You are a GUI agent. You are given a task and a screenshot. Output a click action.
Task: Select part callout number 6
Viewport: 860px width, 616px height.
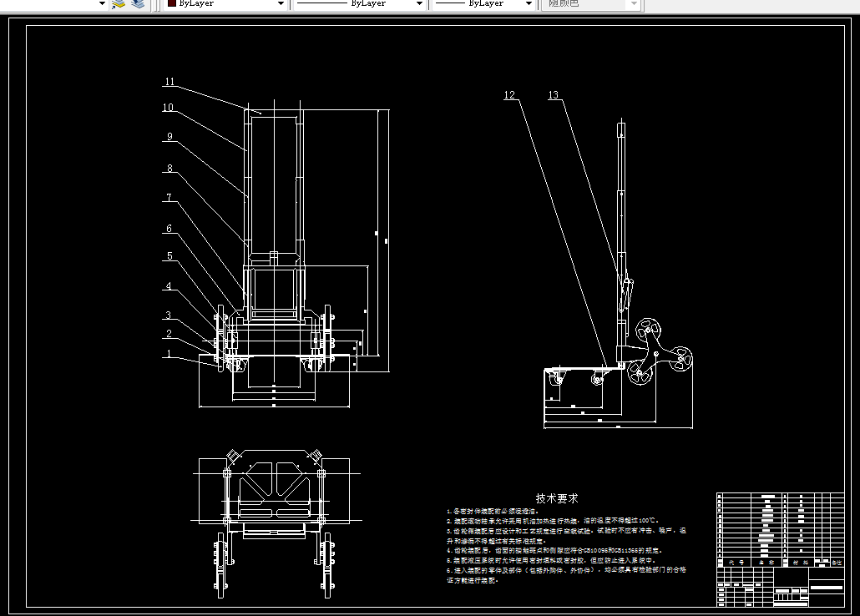coord(169,228)
